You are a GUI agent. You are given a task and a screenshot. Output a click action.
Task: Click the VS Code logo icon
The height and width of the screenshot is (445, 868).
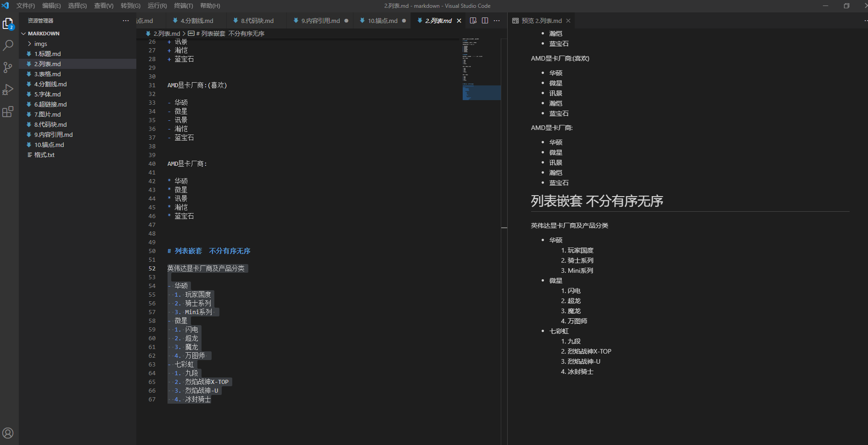pyautogui.click(x=6, y=6)
